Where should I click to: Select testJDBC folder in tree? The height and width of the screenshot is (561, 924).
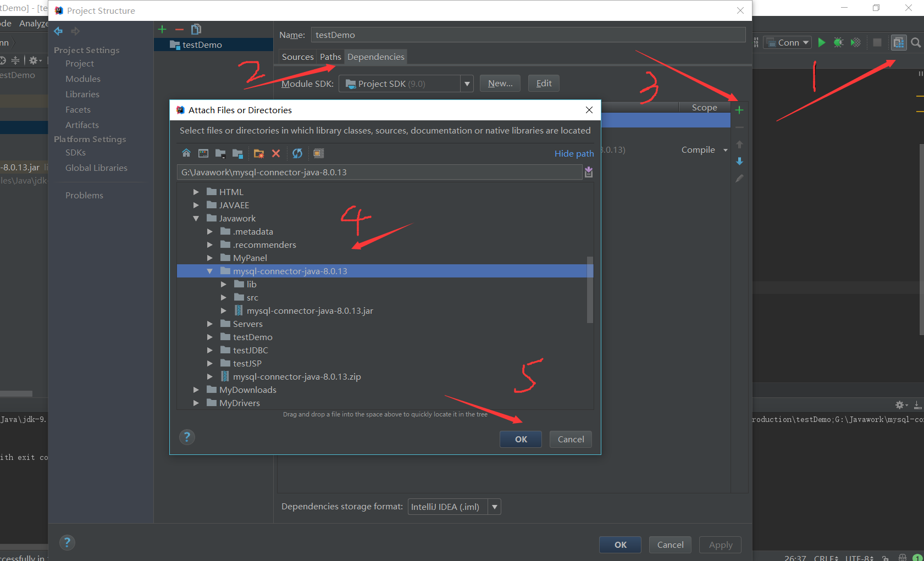[x=250, y=350]
